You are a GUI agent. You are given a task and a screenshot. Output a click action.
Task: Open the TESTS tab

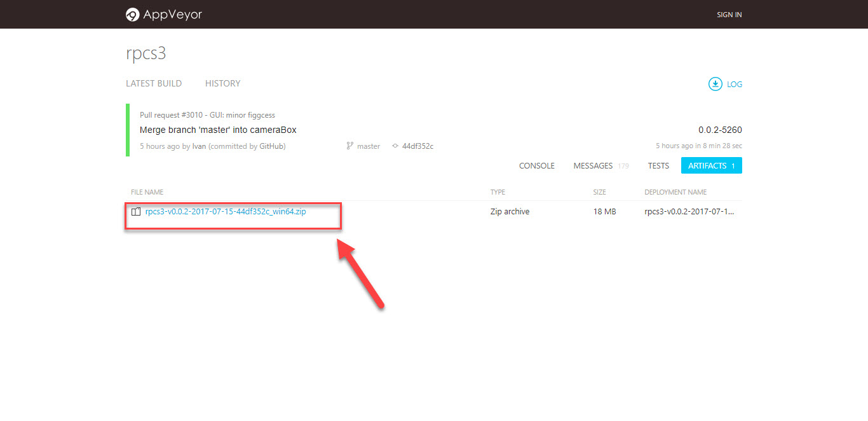[x=658, y=165]
